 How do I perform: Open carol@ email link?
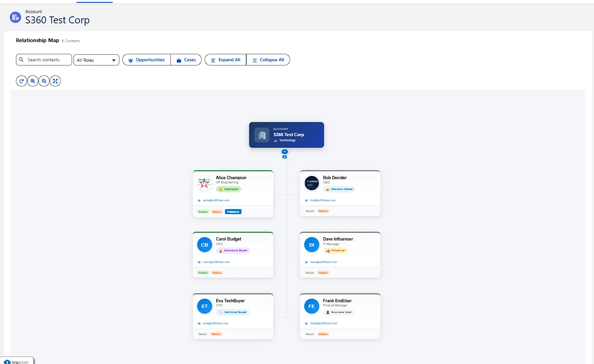coord(216,262)
